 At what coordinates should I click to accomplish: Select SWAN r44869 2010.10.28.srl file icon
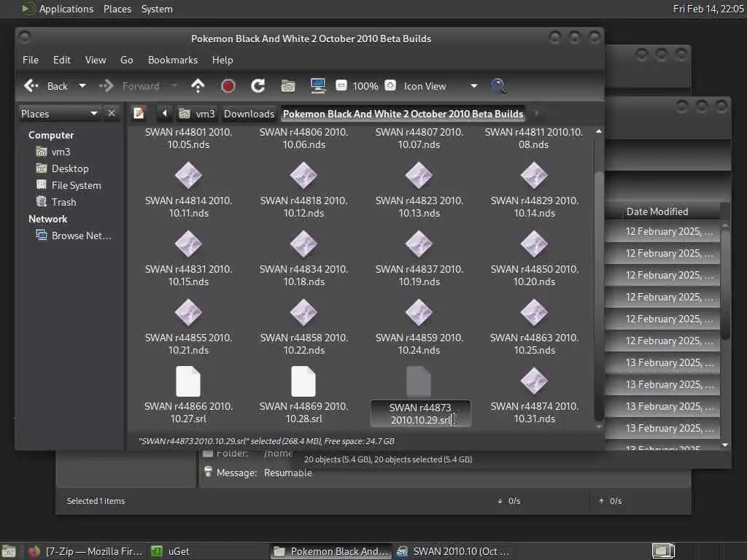[304, 381]
